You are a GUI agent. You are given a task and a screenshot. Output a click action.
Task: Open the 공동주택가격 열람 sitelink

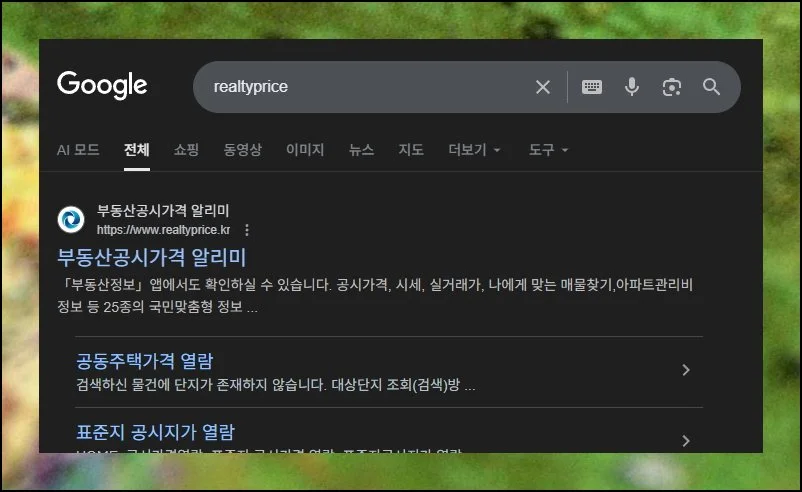(144, 361)
